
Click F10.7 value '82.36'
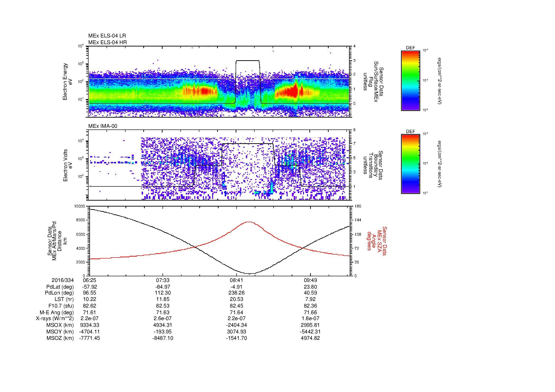(310, 306)
